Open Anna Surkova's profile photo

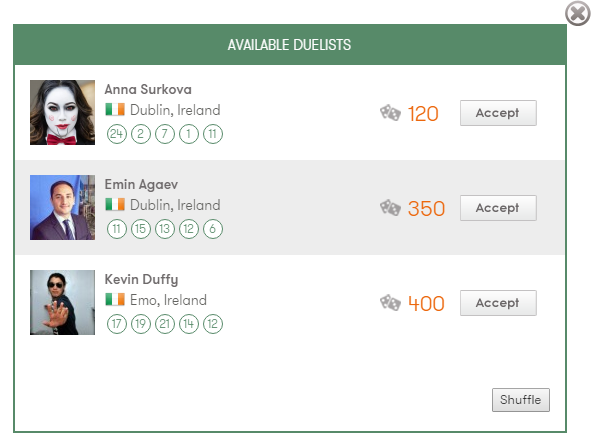coord(63,112)
